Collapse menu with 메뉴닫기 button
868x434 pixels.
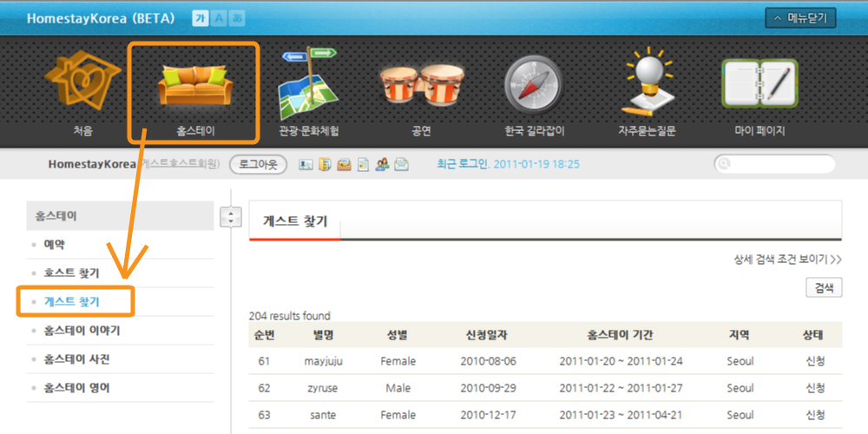(800, 18)
